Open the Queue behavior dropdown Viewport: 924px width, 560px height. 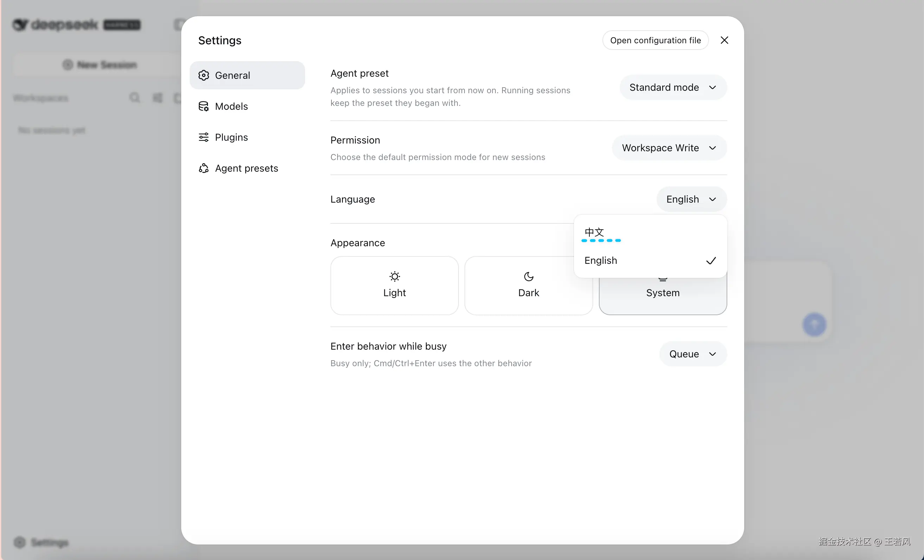tap(693, 354)
